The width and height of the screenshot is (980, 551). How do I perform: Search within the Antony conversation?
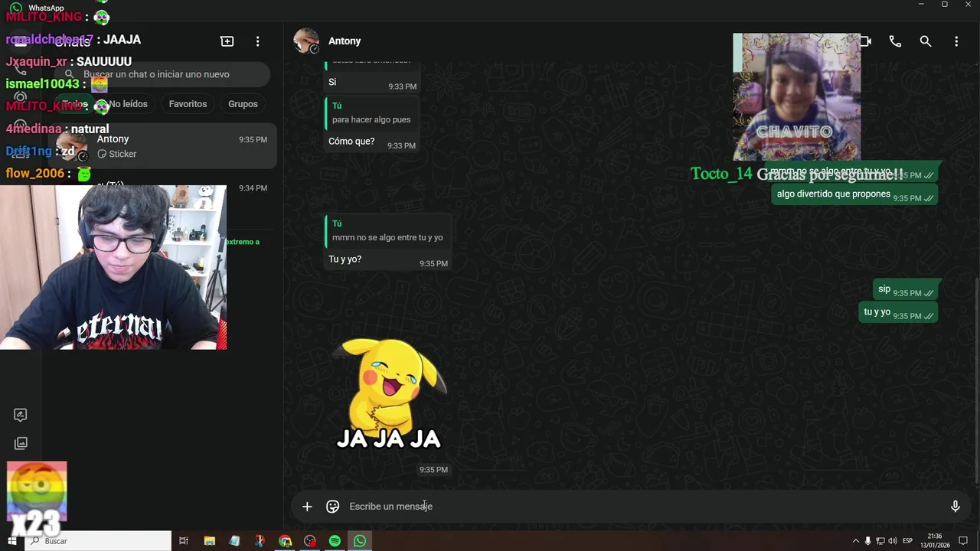point(926,41)
